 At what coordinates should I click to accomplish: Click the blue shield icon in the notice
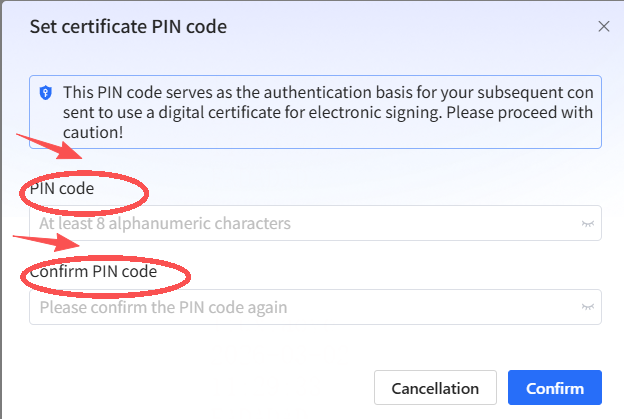[x=45, y=92]
